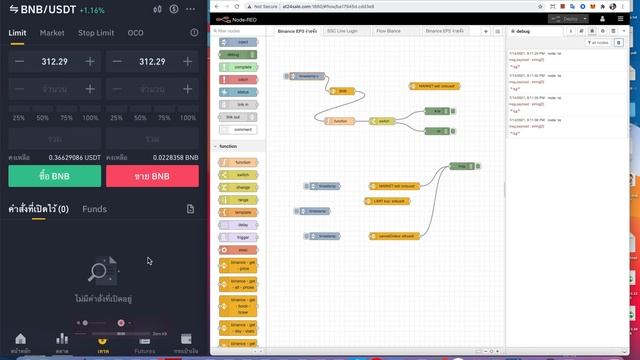
Task: Open the Chrome extensions puzzle icon
Action: (x=602, y=7)
